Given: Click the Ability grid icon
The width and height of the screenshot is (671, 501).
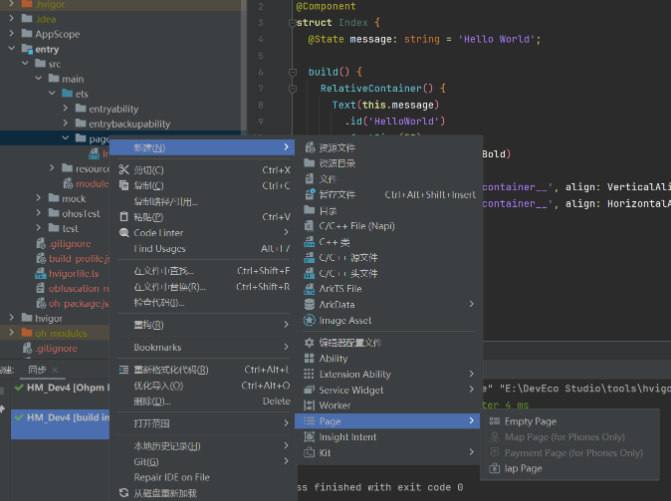Looking at the screenshot, I should pyautogui.click(x=309, y=359).
